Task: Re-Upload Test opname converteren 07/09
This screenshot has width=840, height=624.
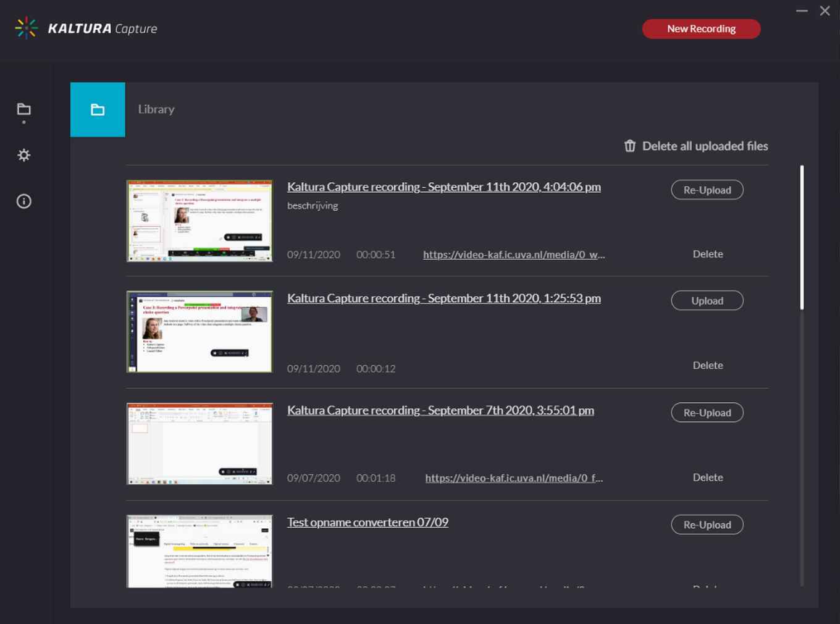Action: click(707, 525)
